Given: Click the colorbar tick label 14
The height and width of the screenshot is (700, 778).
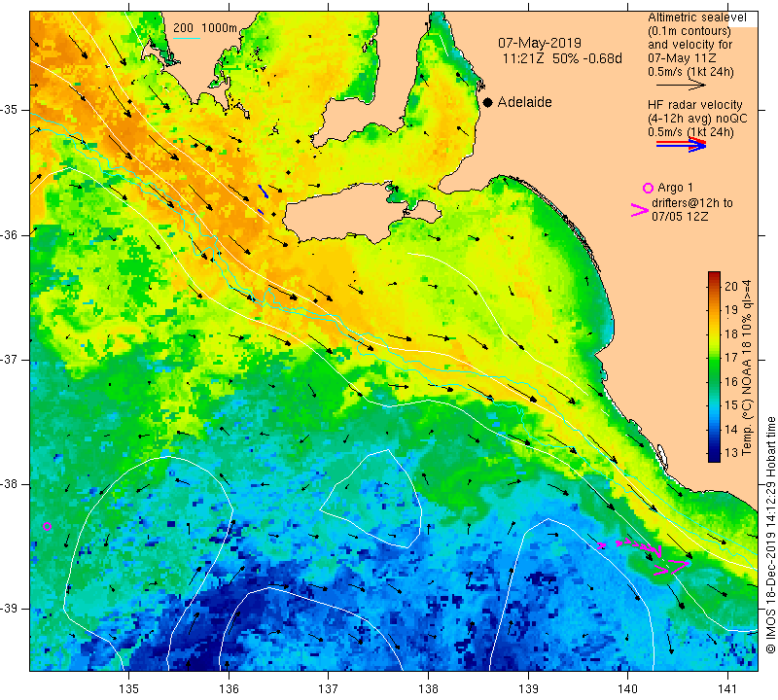Looking at the screenshot, I should pos(731,429).
